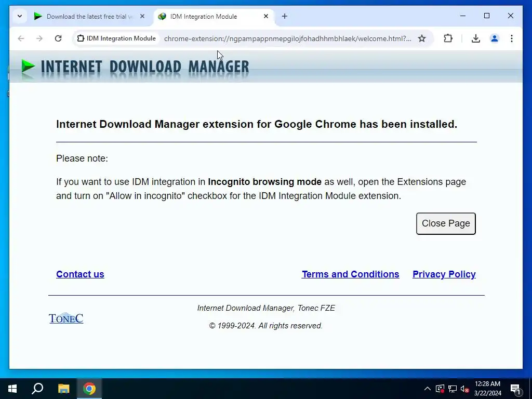Click the Tonec logo in the footer
This screenshot has height=399, width=532.
pos(66,318)
